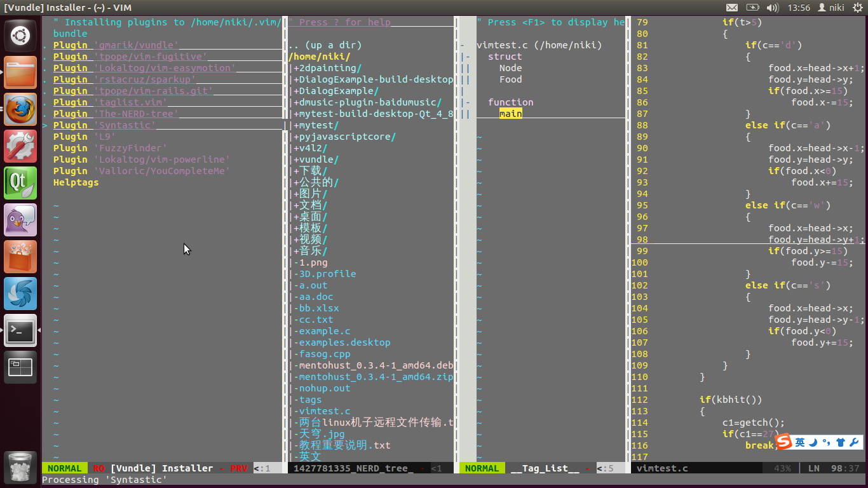
Task: Open Ubuntu Software Center shopping bag icon
Action: pyautogui.click(x=20, y=257)
